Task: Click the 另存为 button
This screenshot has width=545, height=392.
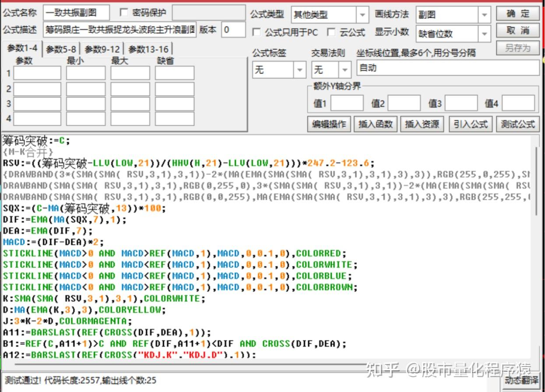Action: [x=518, y=48]
